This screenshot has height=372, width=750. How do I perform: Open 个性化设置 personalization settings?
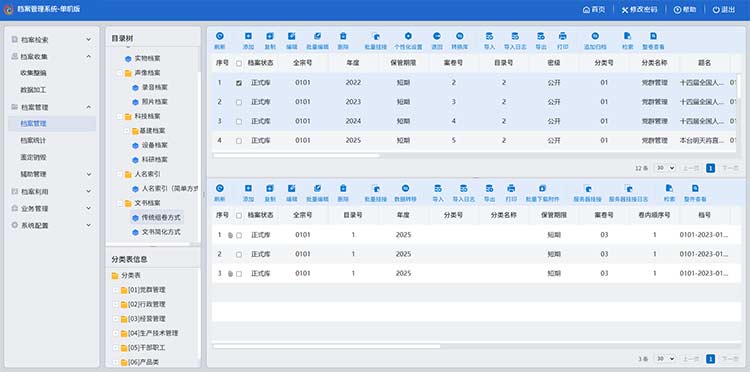[408, 36]
